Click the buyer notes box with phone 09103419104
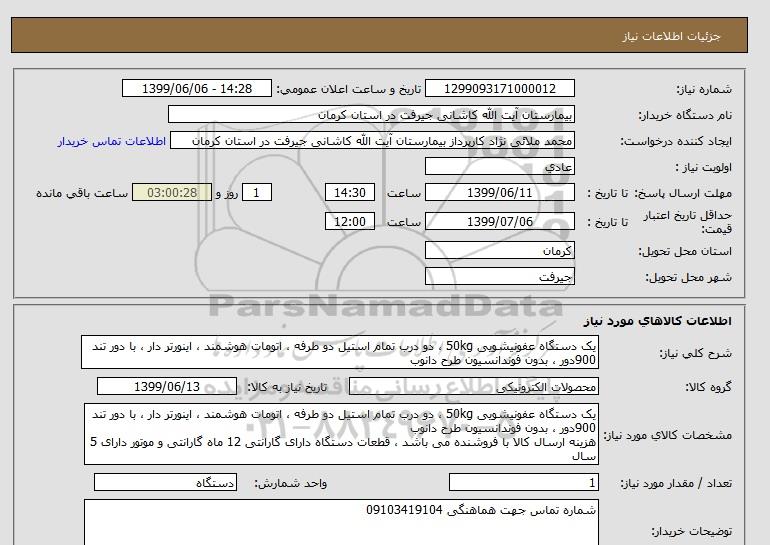 click(x=341, y=522)
